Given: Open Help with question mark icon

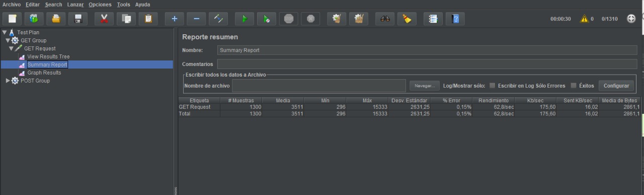Looking at the screenshot, I should point(455,19).
